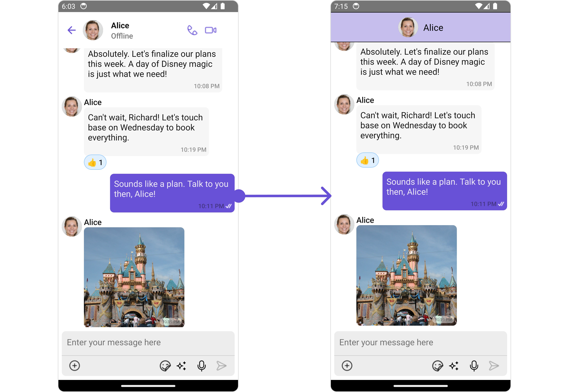This screenshot has width=565, height=392.
Task: Start a video call in left phone
Action: click(211, 30)
